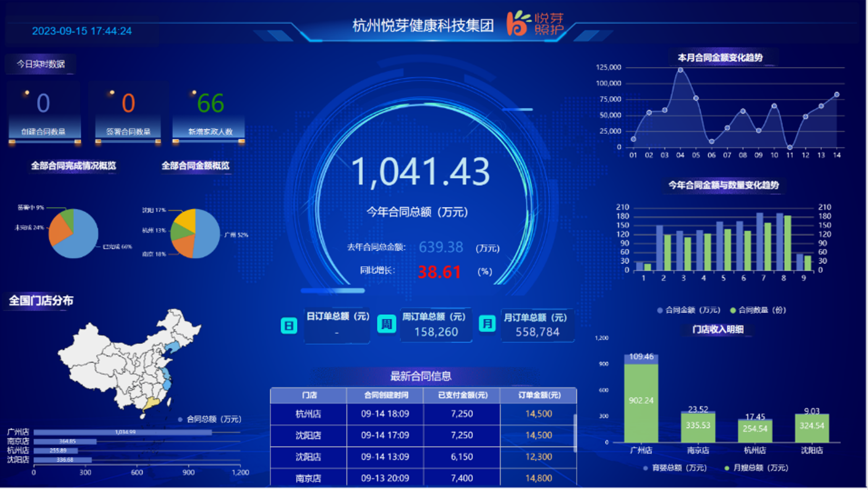Click the 最新合同信息 table title
This screenshot has width=868, height=490.
pos(421,376)
